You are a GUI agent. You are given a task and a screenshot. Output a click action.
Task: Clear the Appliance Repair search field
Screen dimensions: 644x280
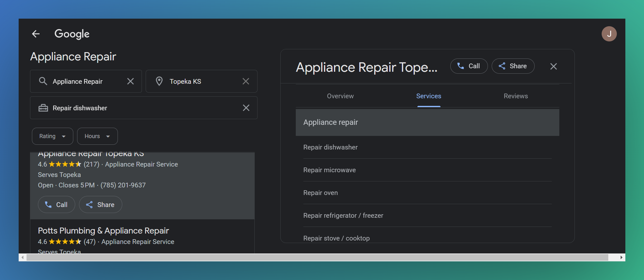tap(131, 81)
